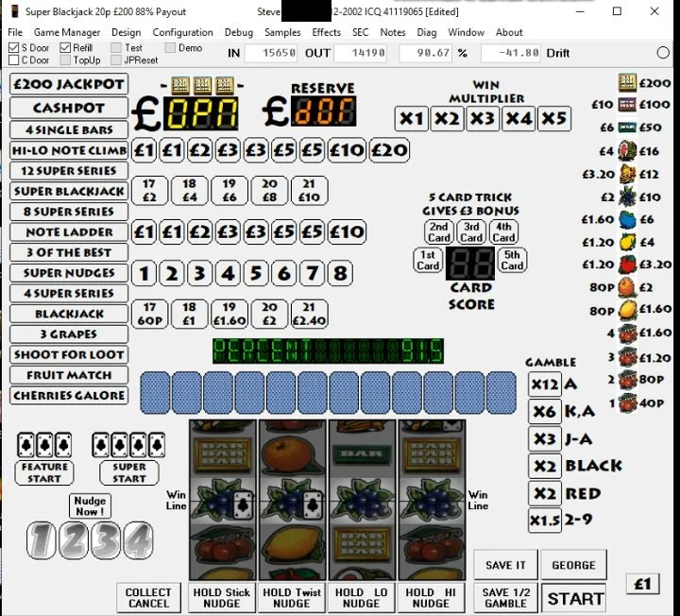
Task: Click HOLD Stick NUDGE button
Action: point(222,598)
